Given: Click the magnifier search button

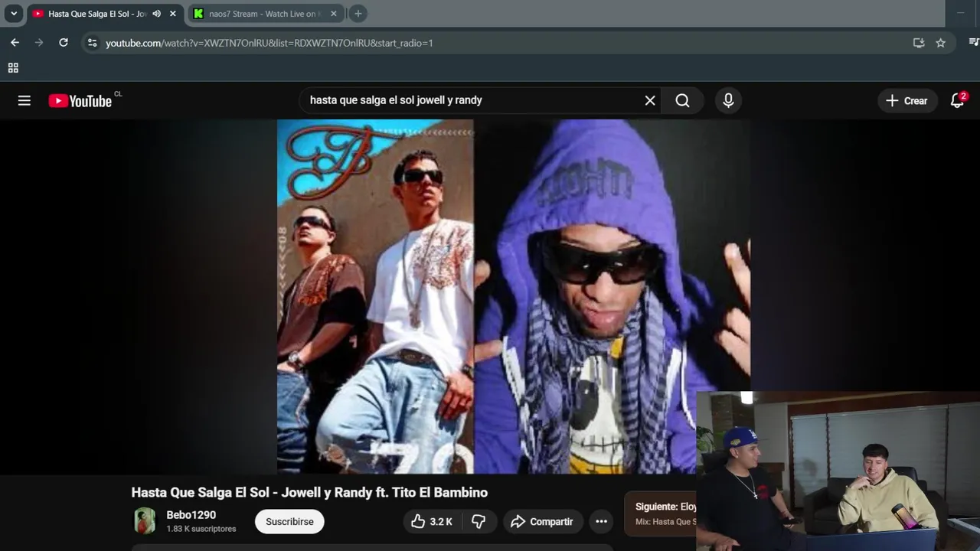Looking at the screenshot, I should click(682, 100).
